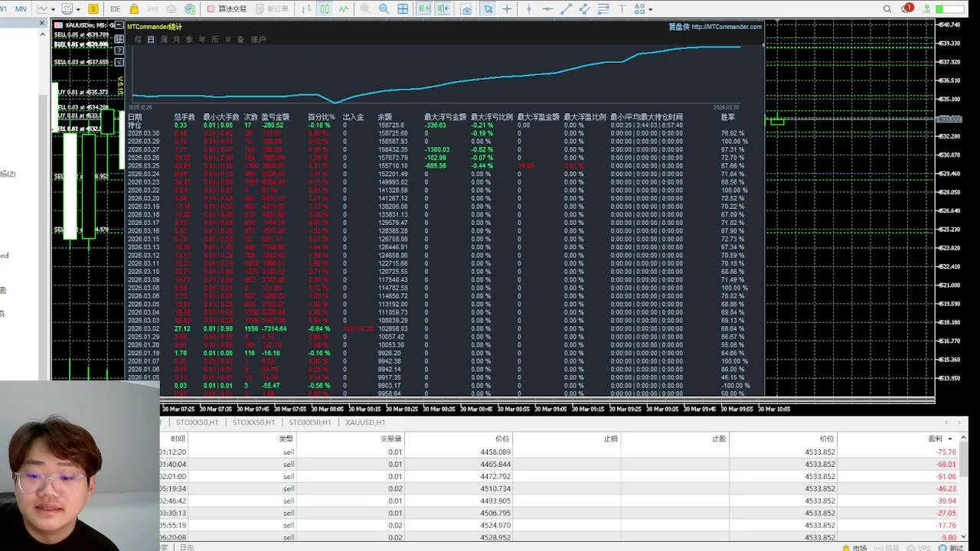Take a chart screenshot with camera icon

point(465,9)
